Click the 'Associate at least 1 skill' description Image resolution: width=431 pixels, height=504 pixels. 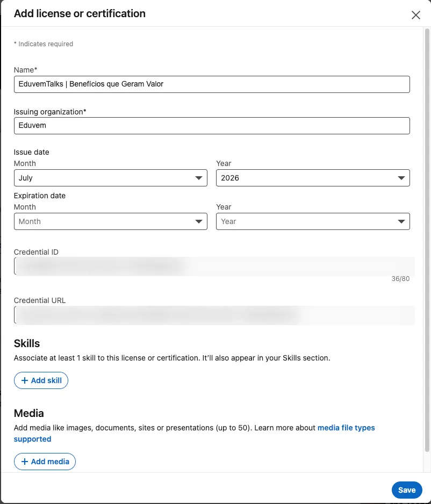pyautogui.click(x=172, y=358)
